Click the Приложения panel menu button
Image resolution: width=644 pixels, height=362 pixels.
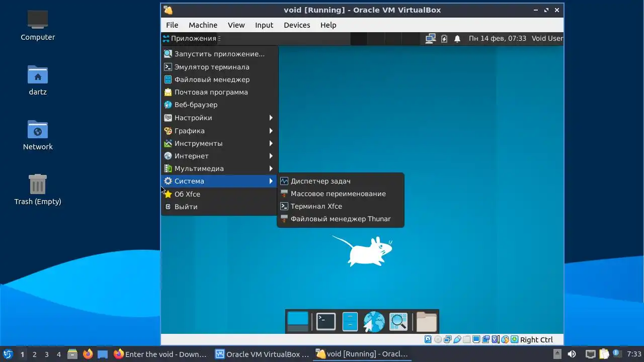pyautogui.click(x=190, y=38)
